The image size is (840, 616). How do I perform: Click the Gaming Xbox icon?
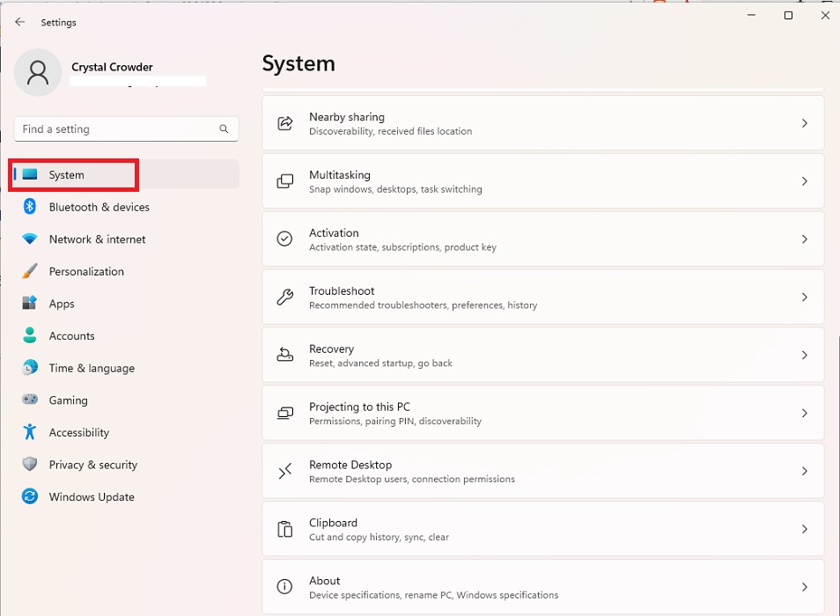coord(30,400)
